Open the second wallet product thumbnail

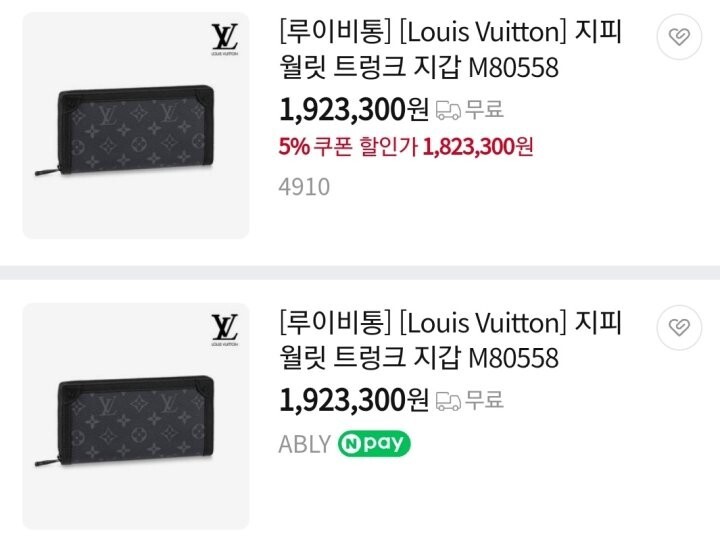tap(135, 416)
